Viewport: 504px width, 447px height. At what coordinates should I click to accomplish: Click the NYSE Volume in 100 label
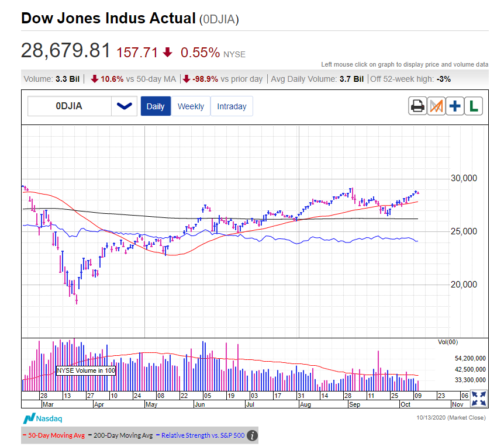[86, 370]
